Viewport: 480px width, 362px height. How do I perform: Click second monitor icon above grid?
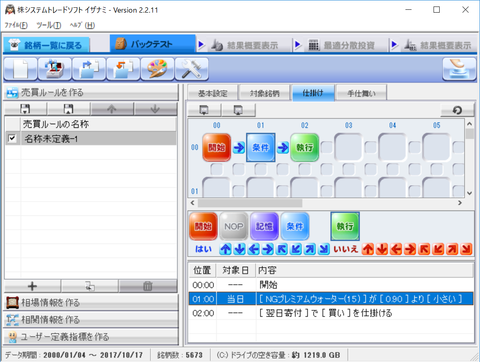click(x=238, y=110)
